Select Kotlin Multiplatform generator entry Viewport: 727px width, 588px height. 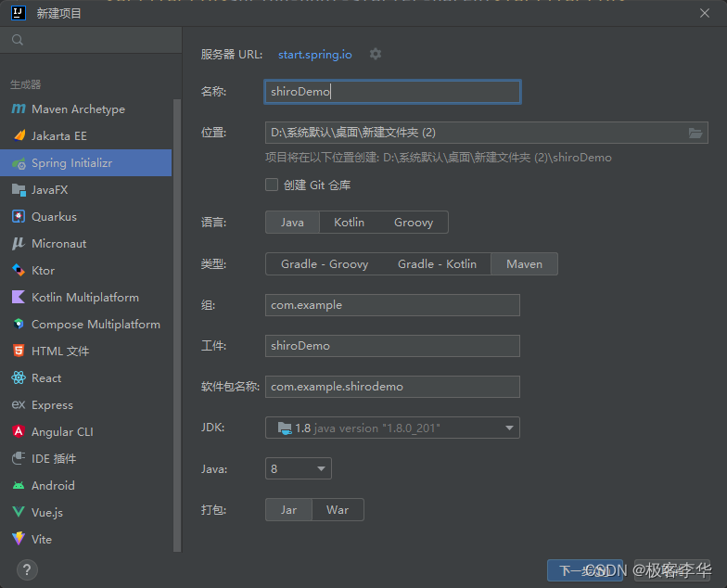85,297
